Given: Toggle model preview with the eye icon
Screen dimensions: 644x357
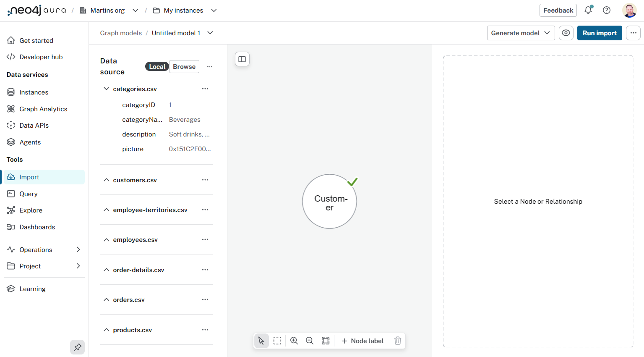Looking at the screenshot, I should coord(566,33).
